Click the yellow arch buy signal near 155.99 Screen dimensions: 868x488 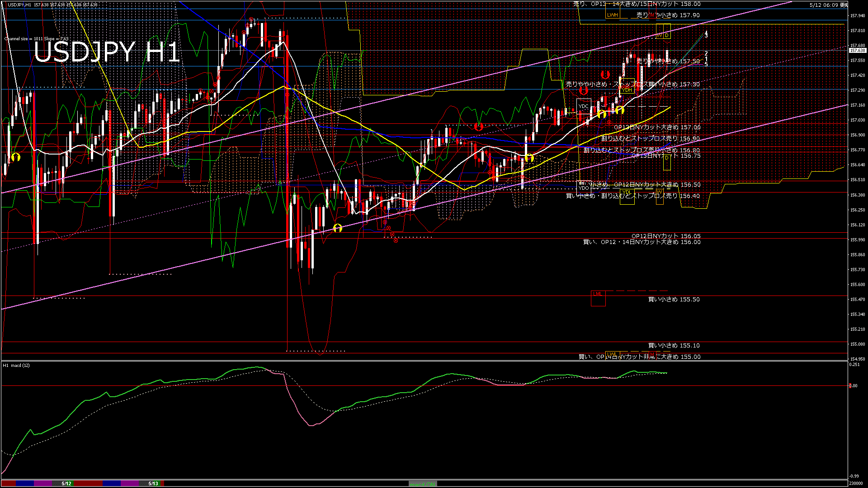(338, 228)
